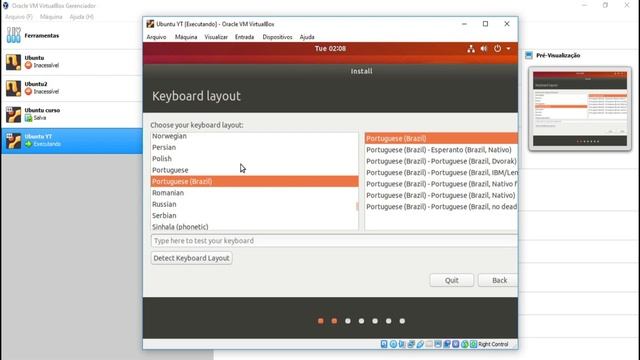Screen dimensions: 640x360
Task: Select the Ubuntu VM marked Inacessível in the Manager list
Action: coord(72,62)
